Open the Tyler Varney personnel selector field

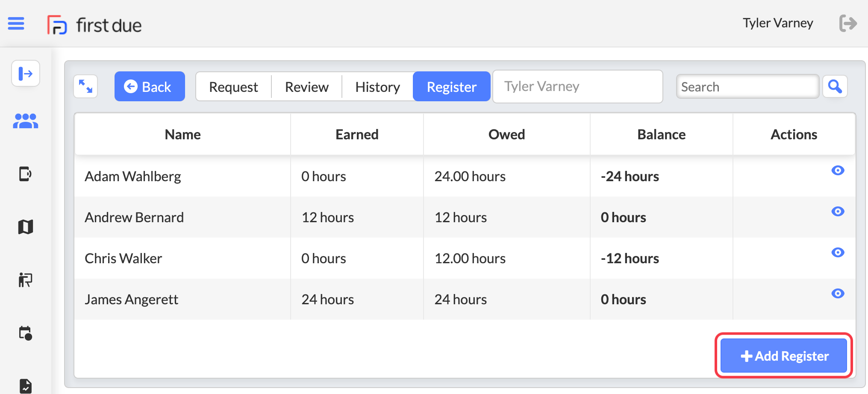pyautogui.click(x=578, y=86)
